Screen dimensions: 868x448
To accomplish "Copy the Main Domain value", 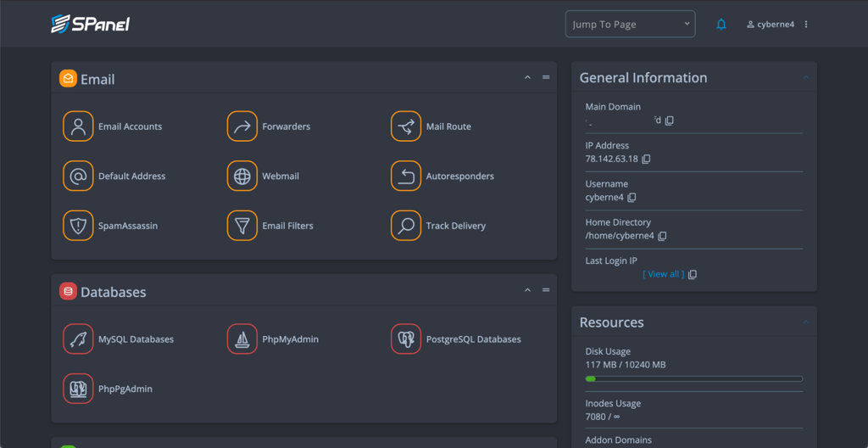I will pyautogui.click(x=670, y=120).
